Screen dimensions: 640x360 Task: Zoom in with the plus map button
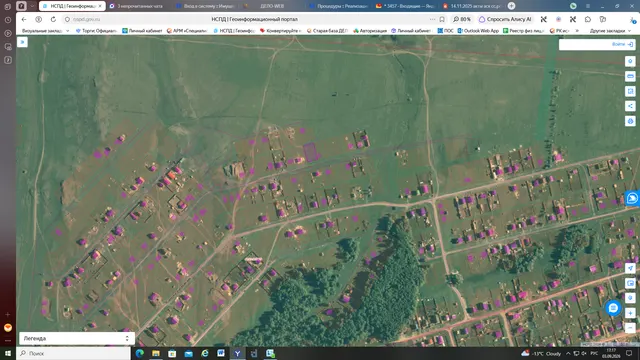[630, 313]
